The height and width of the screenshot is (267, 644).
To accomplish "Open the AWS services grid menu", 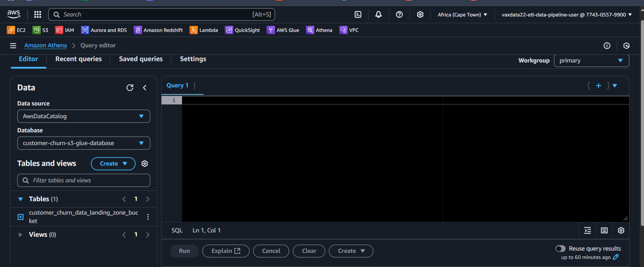I will tap(38, 14).
